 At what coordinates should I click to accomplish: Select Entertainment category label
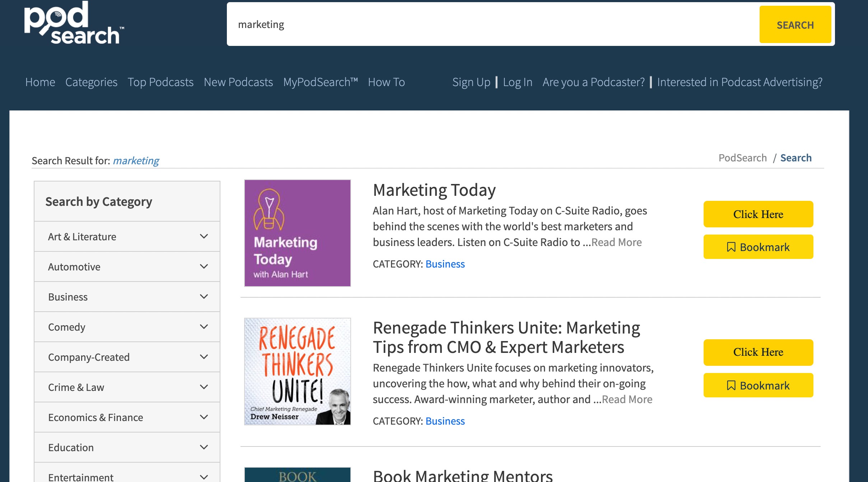pyautogui.click(x=81, y=477)
